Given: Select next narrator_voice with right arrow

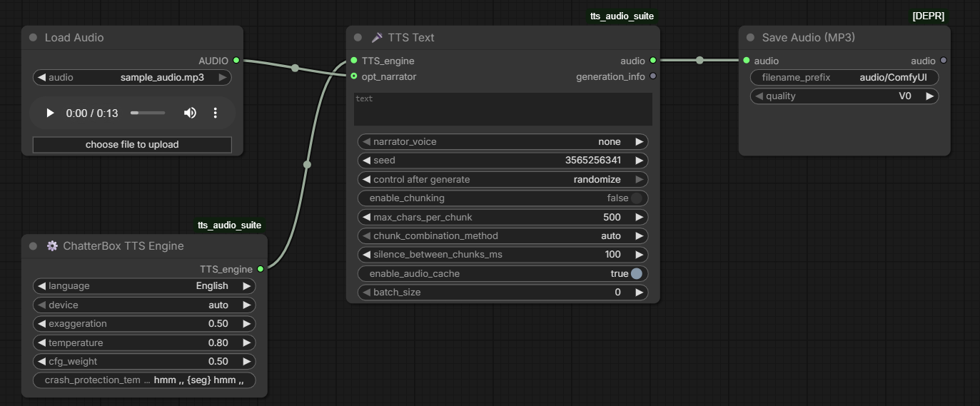Looking at the screenshot, I should 640,142.
